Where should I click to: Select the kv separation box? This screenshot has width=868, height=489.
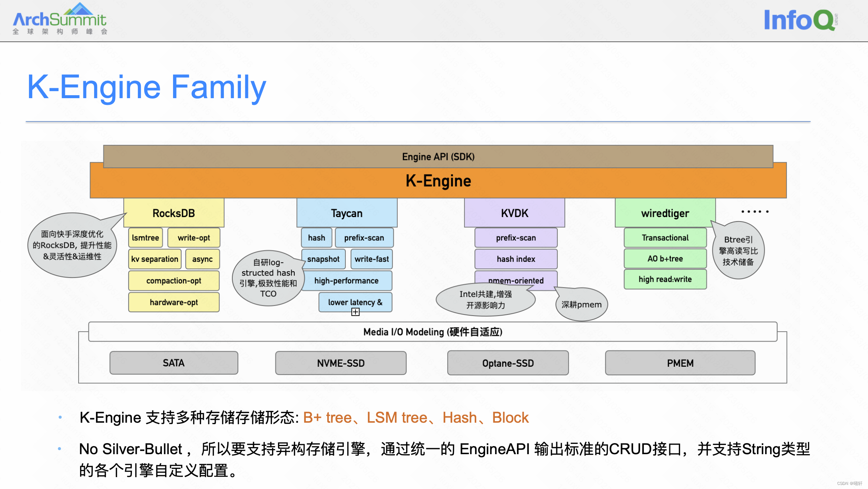pyautogui.click(x=155, y=259)
